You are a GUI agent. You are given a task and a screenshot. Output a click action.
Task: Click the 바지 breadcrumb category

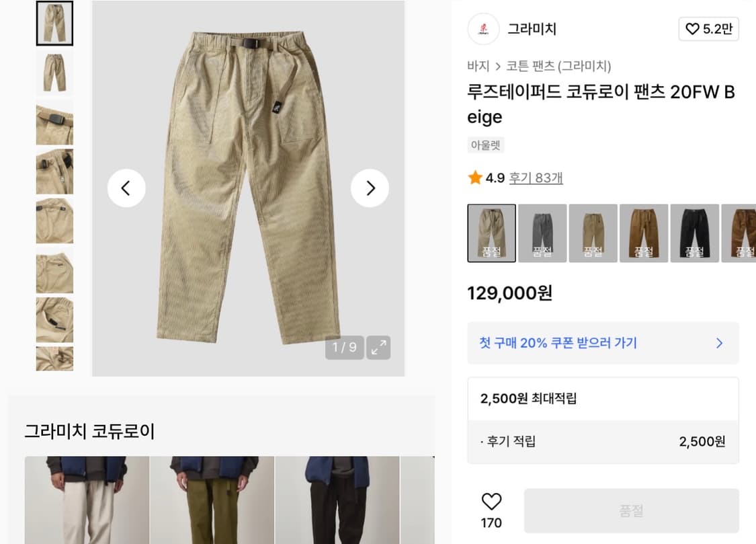[476, 66]
